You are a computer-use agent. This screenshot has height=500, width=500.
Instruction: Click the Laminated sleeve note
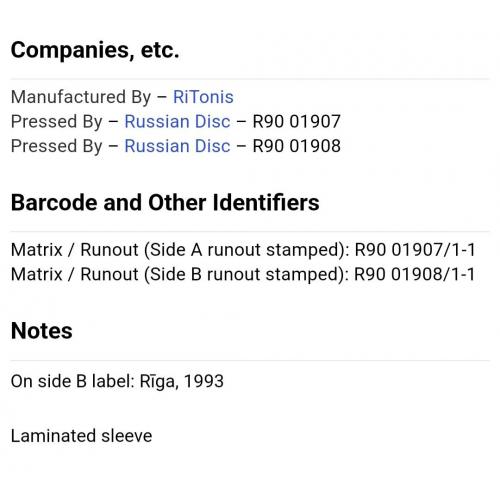81,436
